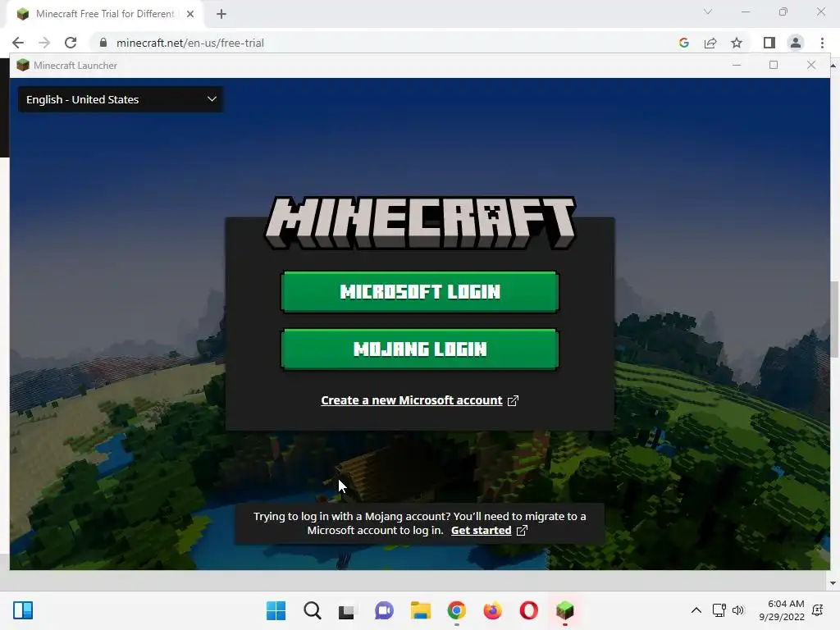Open clock showing 6:04 AM
Image resolution: width=840 pixels, height=630 pixels.
[782, 610]
